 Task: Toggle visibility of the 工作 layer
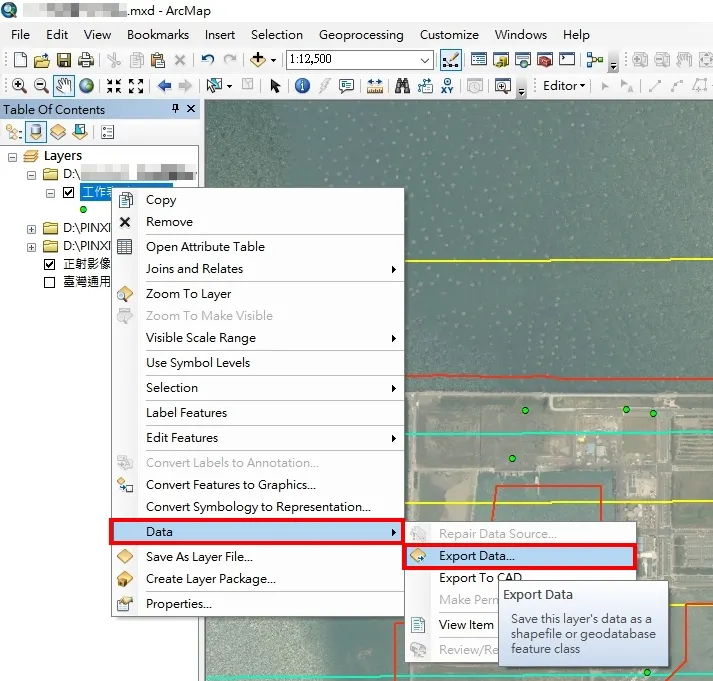tap(68, 192)
